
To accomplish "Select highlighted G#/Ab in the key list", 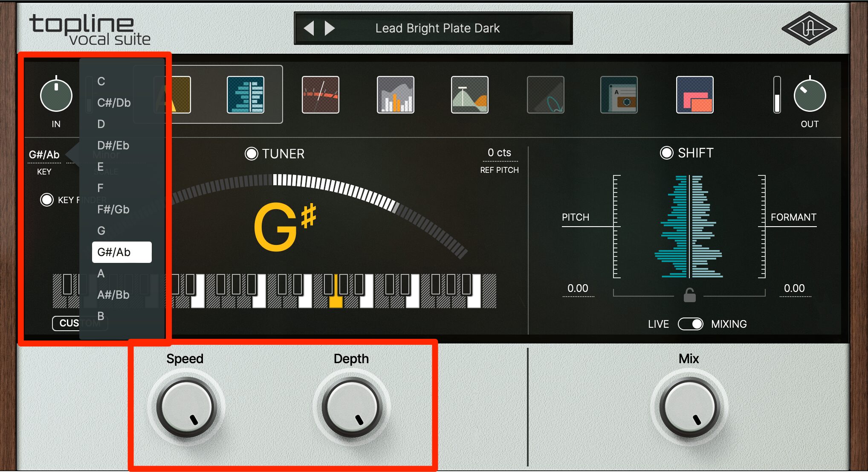I will click(122, 252).
